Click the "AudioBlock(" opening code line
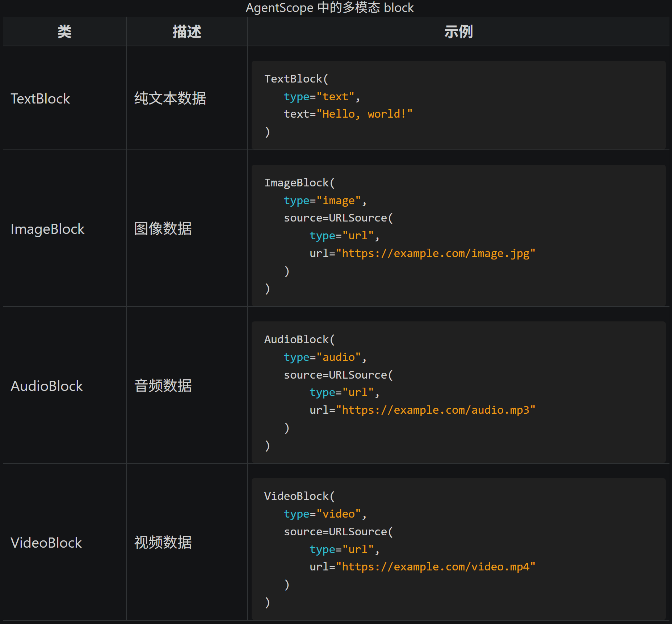This screenshot has width=672, height=624. click(x=299, y=340)
